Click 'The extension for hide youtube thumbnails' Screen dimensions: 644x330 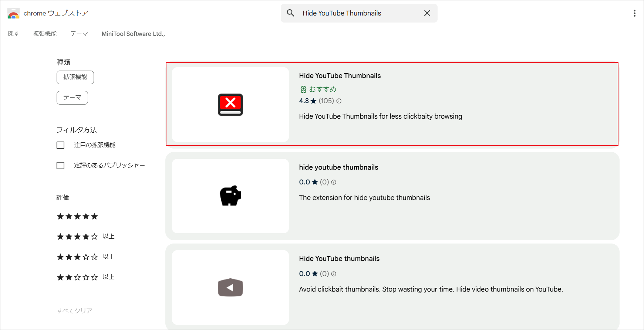(364, 198)
